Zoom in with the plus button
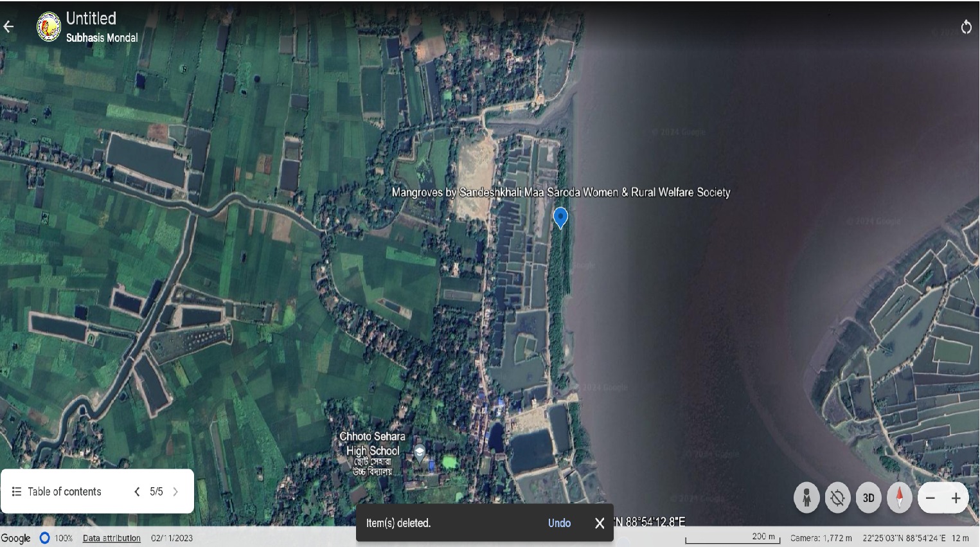The image size is (980, 547). tap(956, 499)
